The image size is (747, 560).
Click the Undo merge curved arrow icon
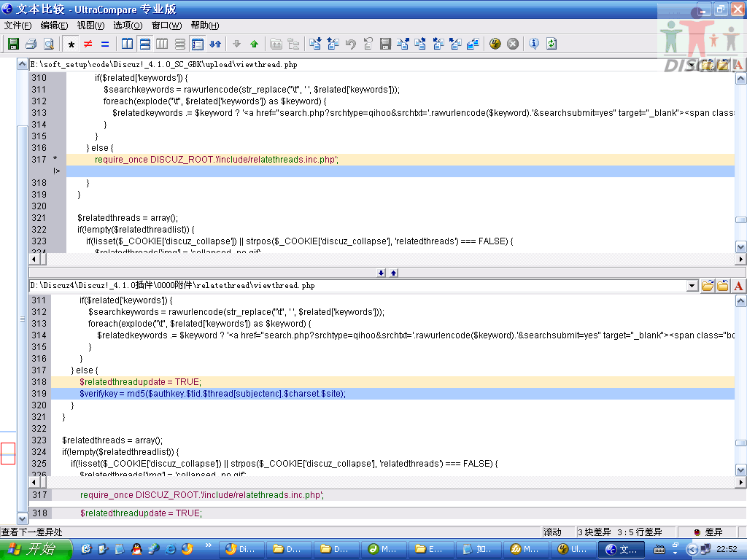[351, 44]
